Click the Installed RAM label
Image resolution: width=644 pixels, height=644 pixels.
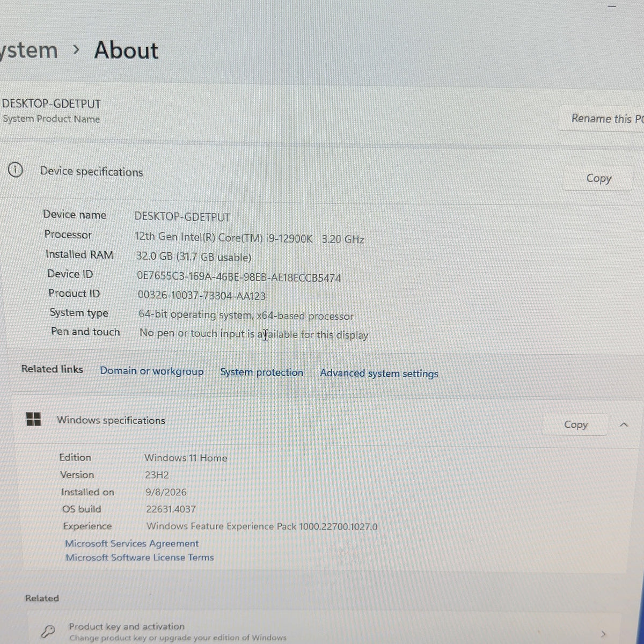(x=79, y=254)
